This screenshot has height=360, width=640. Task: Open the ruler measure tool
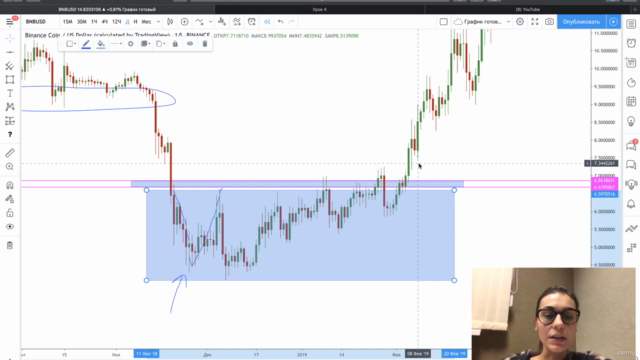click(x=10, y=153)
